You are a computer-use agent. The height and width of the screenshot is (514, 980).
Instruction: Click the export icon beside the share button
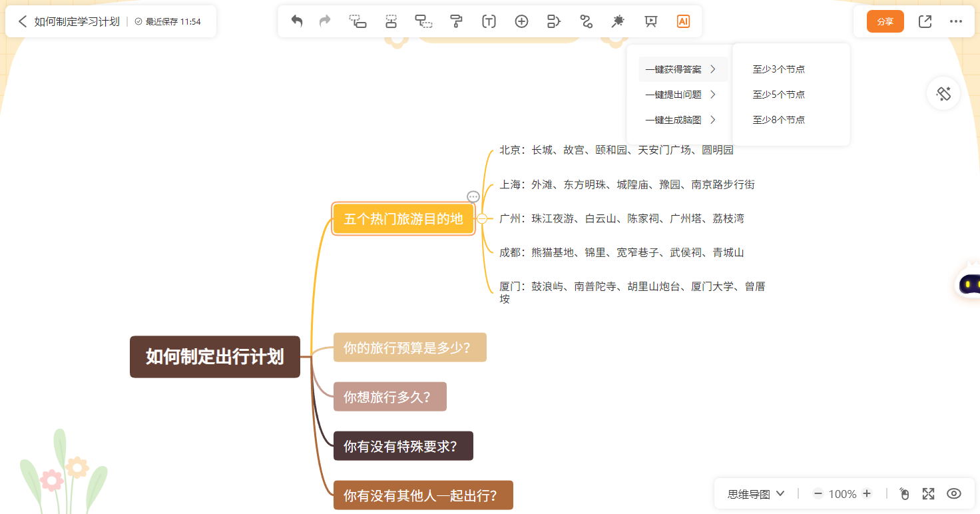[925, 21]
